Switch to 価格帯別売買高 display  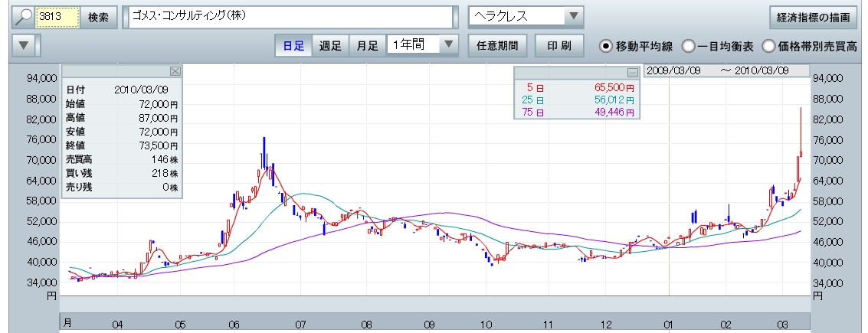pos(768,46)
